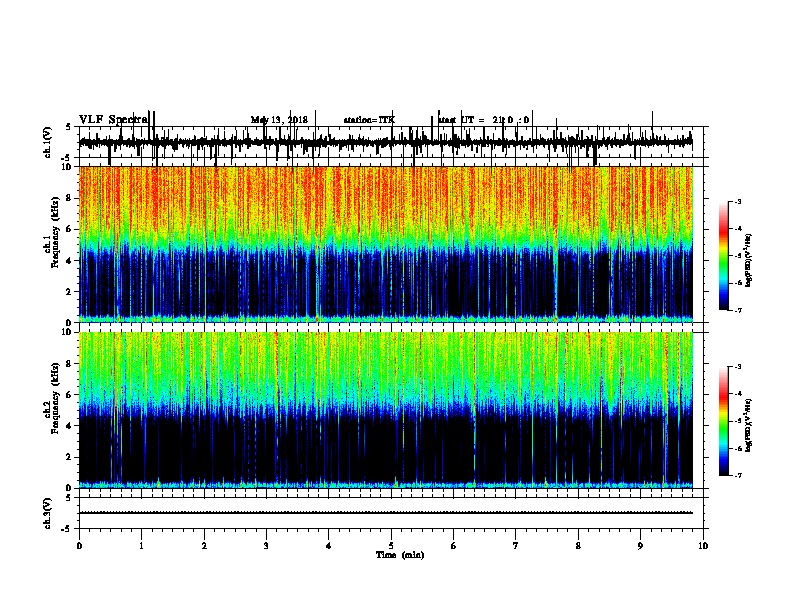The height and width of the screenshot is (612, 792).
Task: Click time axis tick label '5'
Action: point(391,546)
